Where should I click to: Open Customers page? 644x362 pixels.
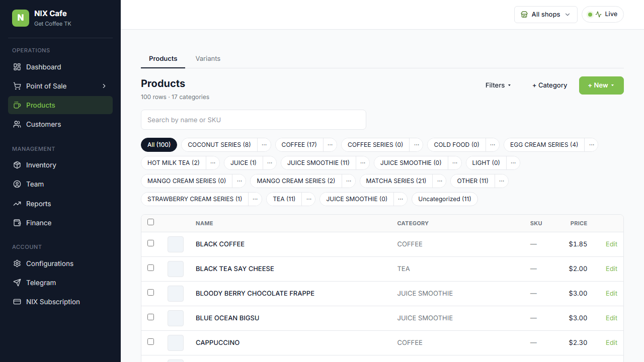60,124
